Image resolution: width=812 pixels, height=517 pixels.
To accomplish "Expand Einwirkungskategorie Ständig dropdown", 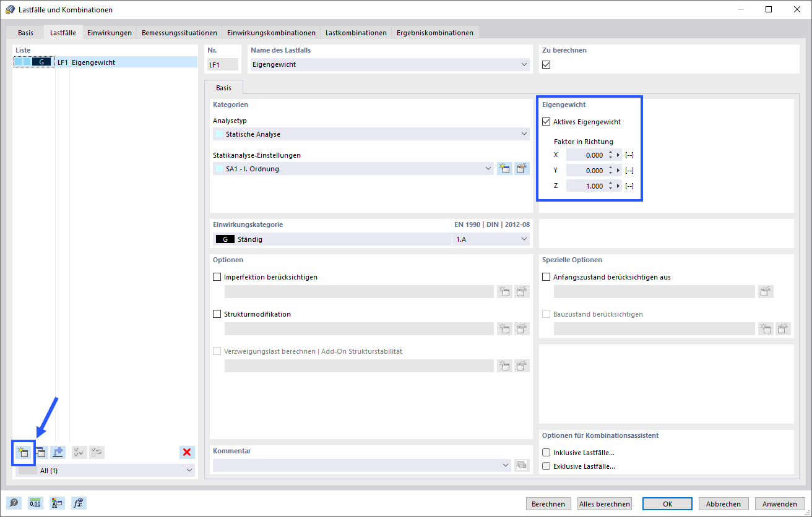I will coord(524,239).
